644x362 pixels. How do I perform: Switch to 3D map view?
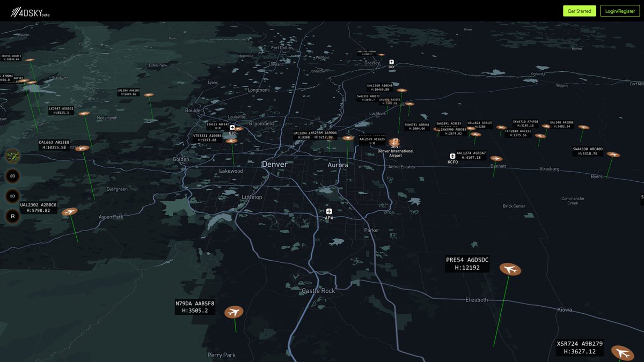point(12,196)
